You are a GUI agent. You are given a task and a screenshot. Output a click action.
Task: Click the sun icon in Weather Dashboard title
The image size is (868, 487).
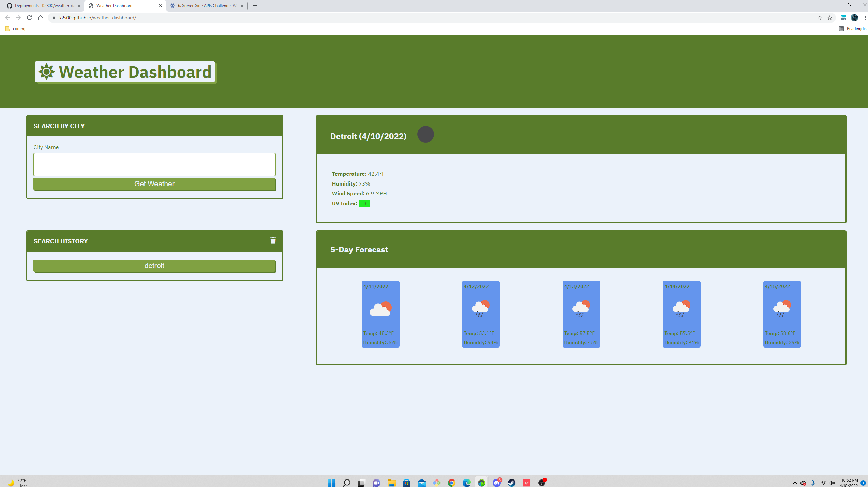46,72
